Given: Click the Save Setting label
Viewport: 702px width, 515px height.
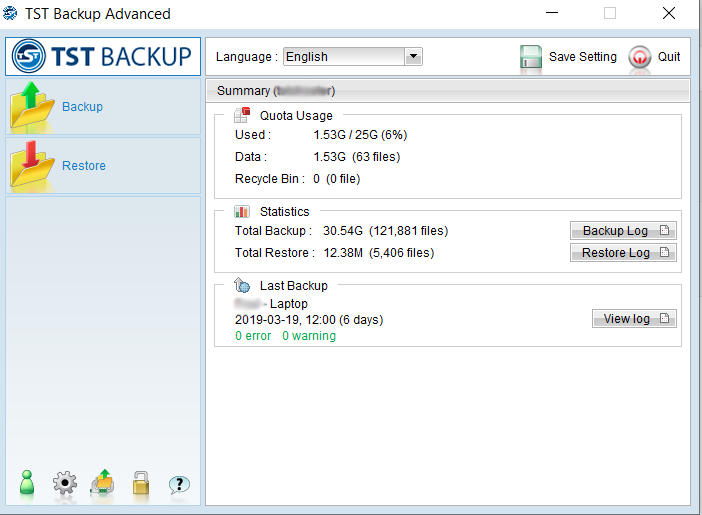Looking at the screenshot, I should coord(583,57).
